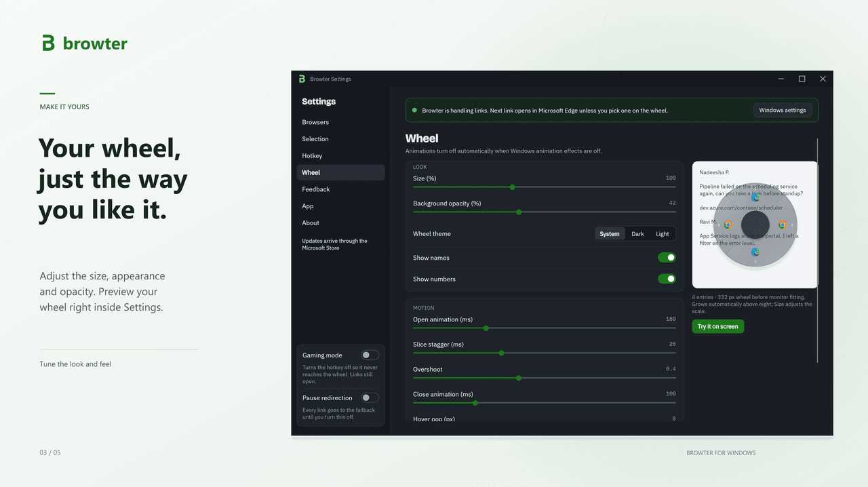Enable the Gaming mode switch
The height and width of the screenshot is (487, 868).
(370, 355)
